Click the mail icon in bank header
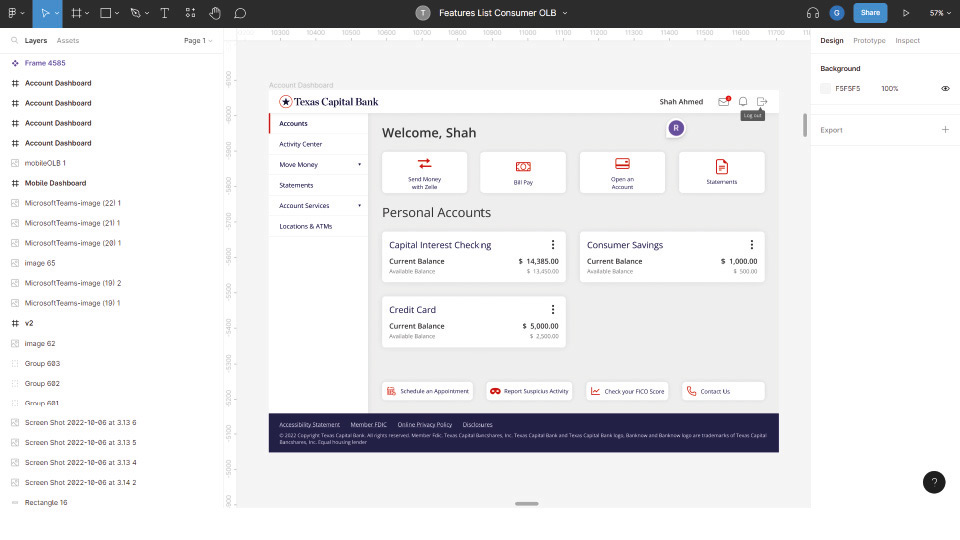Image resolution: width=960 pixels, height=540 pixels. tap(724, 102)
